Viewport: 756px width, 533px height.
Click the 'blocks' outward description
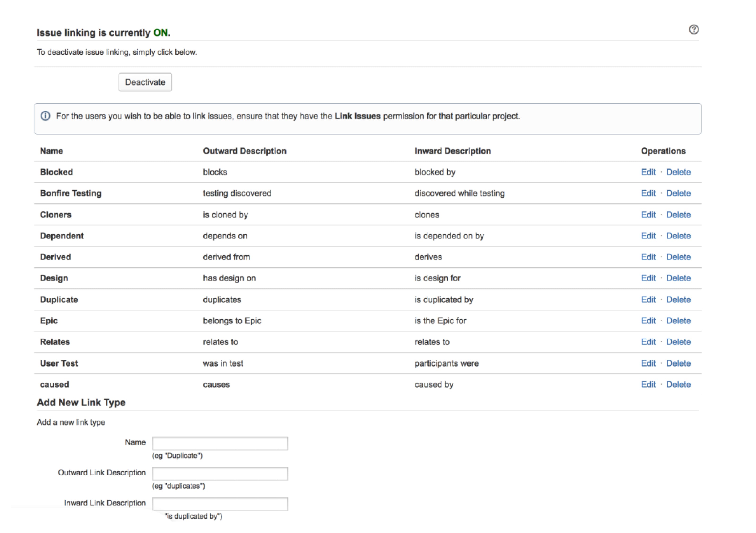pyautogui.click(x=215, y=172)
